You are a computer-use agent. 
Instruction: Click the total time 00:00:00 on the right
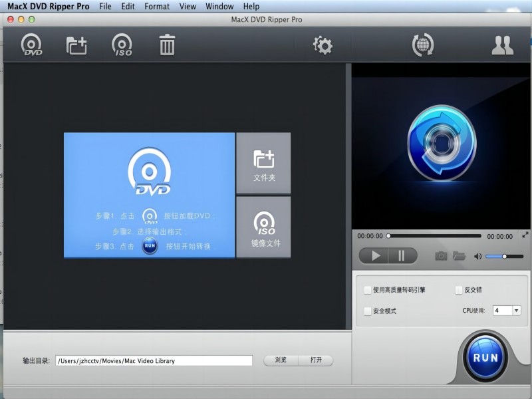pos(500,237)
